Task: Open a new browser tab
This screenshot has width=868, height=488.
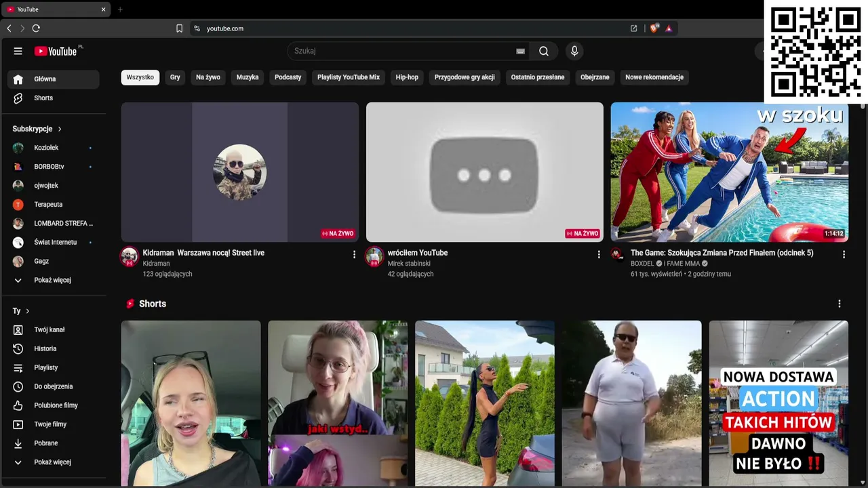Action: [x=120, y=9]
